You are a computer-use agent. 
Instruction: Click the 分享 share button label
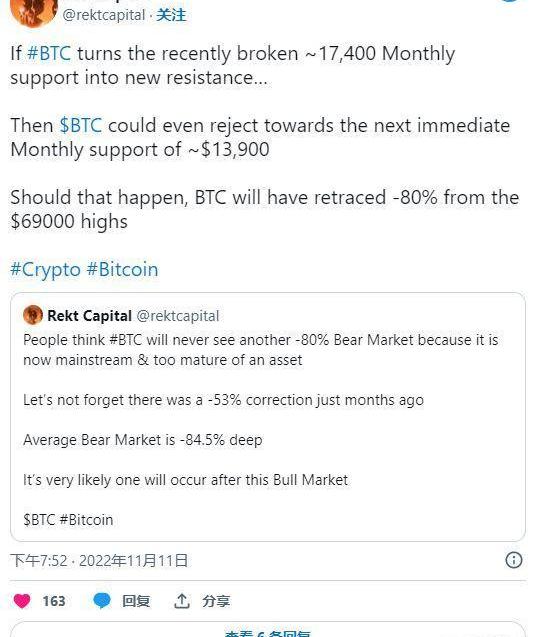[x=216, y=601]
